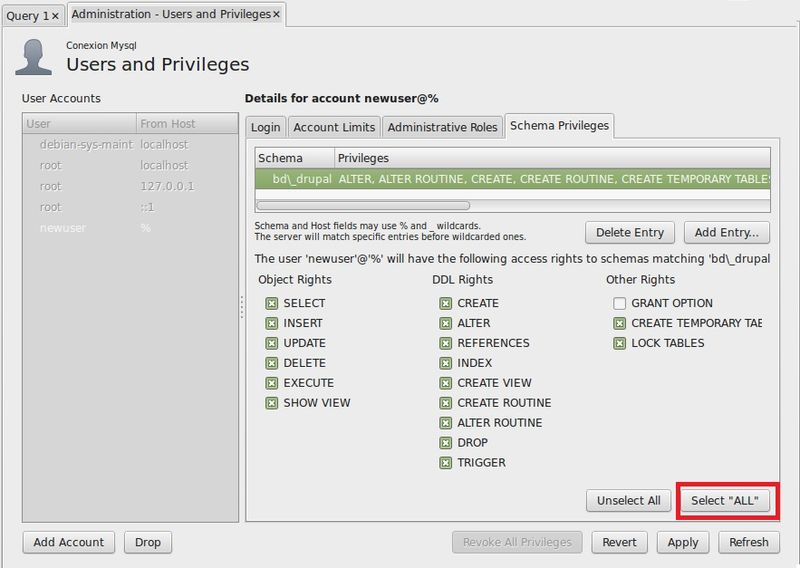Toggle CREATE VIEW checkbox
The height and width of the screenshot is (568, 800).
coord(445,383)
